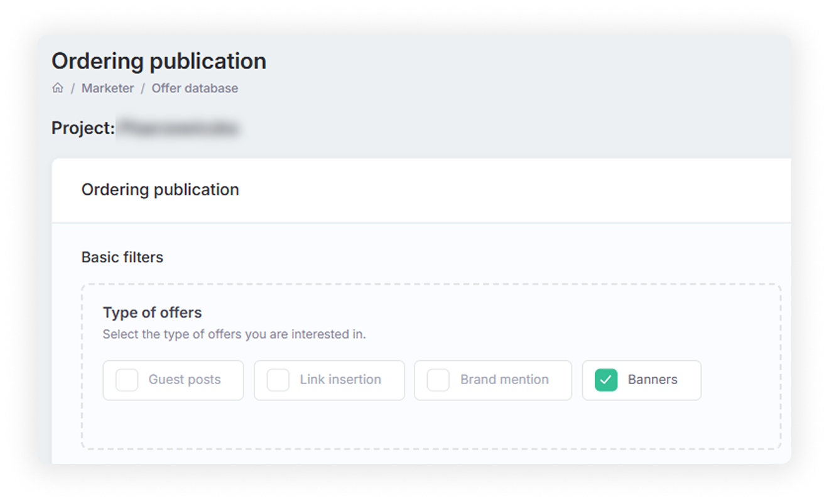Click the slash separator after Marketer

pos(143,88)
